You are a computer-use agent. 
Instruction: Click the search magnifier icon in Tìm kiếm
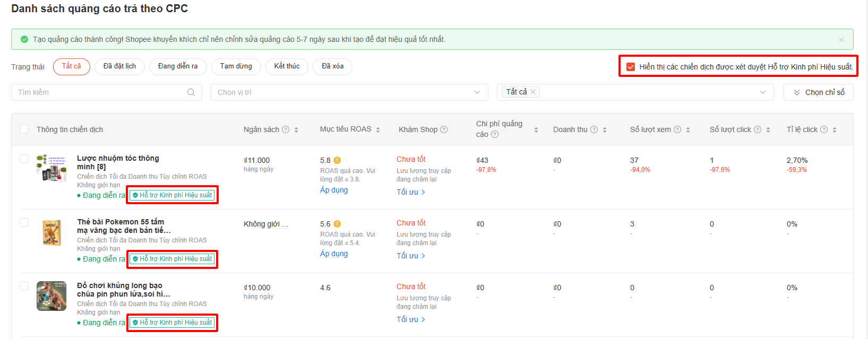191,92
